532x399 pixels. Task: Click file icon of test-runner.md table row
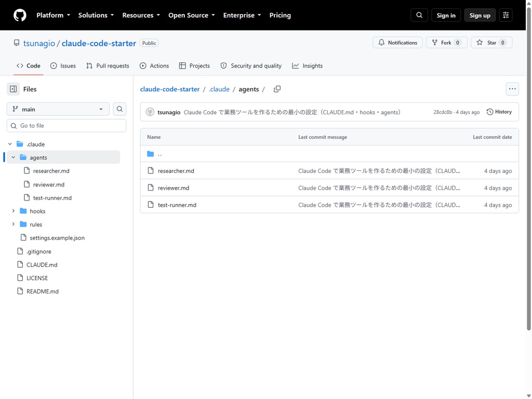[151, 205]
